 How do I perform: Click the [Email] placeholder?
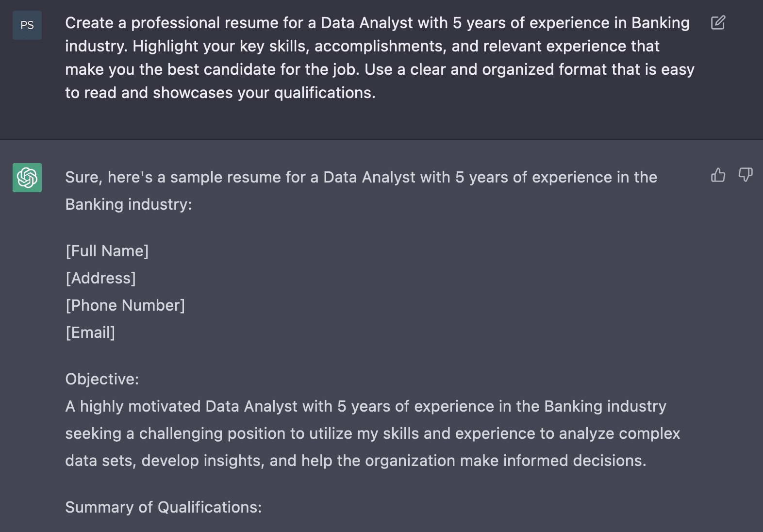[90, 332]
